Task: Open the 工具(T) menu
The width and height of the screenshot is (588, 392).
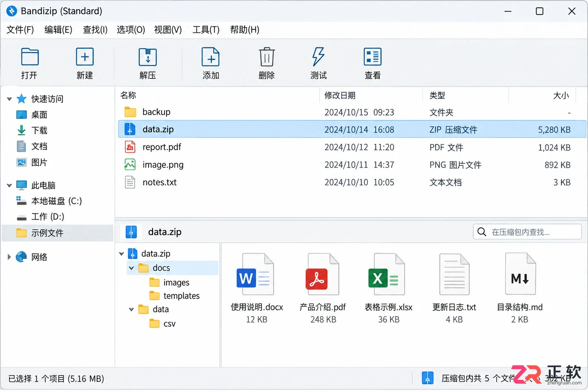Action: [x=206, y=30]
